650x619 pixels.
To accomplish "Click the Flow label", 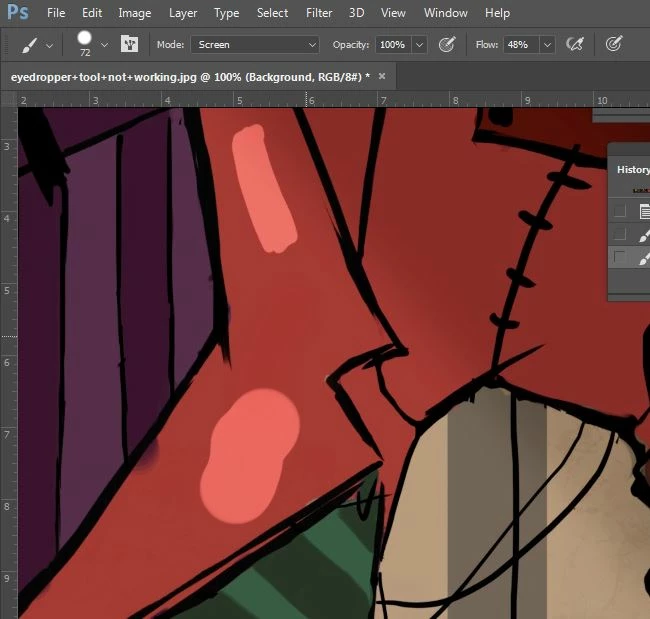I will pyautogui.click(x=487, y=45).
